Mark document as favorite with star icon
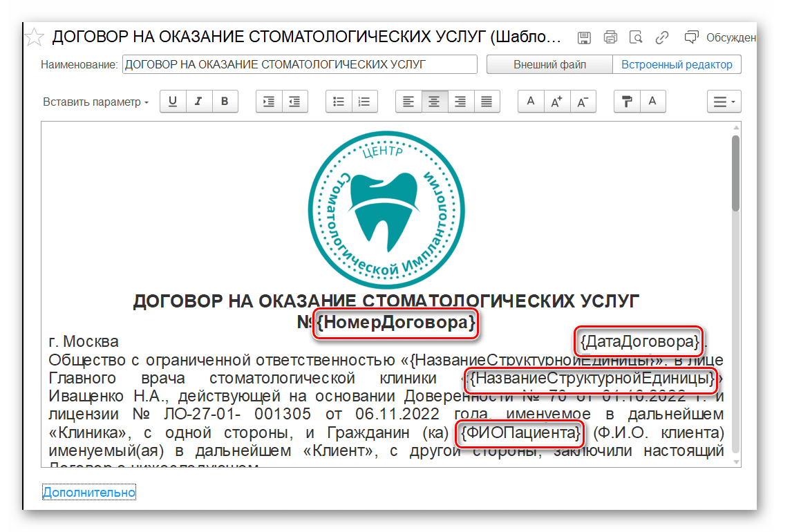The height and width of the screenshot is (532, 801). point(35,37)
